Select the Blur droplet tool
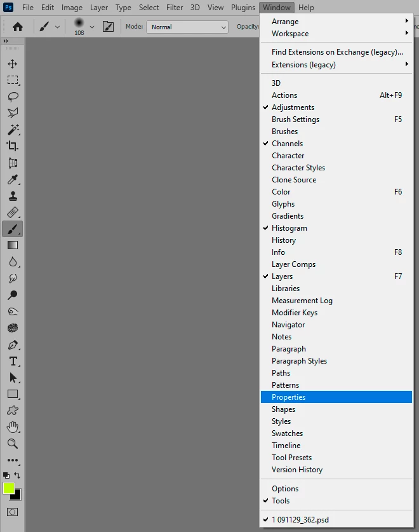The height and width of the screenshot is (532, 419). point(13,262)
